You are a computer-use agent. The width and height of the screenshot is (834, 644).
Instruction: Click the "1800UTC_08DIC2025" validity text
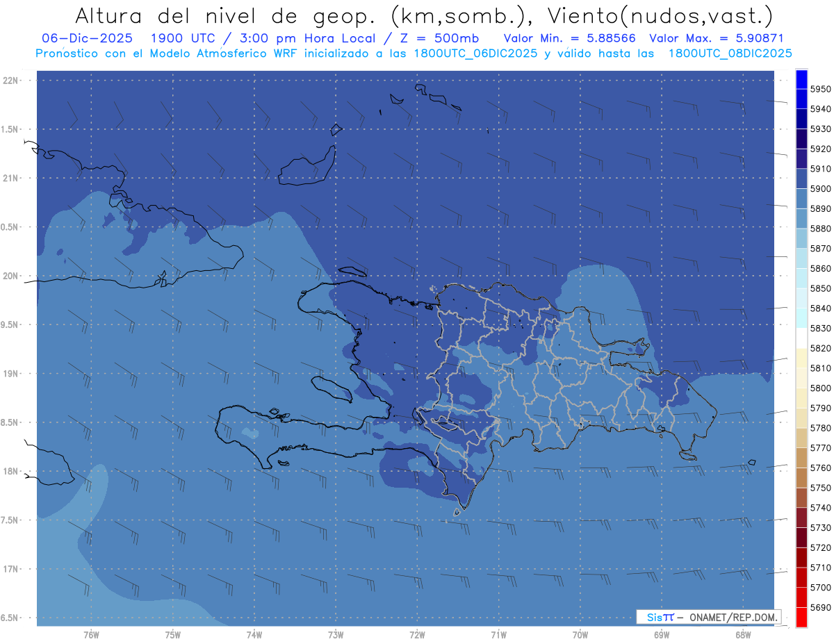pos(730,53)
